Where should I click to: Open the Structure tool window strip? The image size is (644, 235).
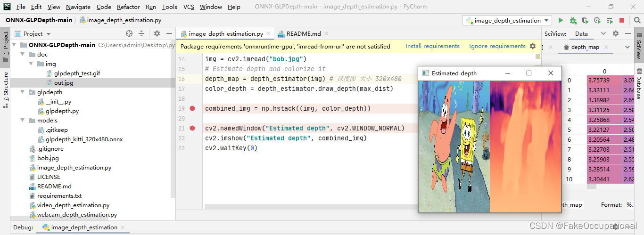(x=6, y=90)
